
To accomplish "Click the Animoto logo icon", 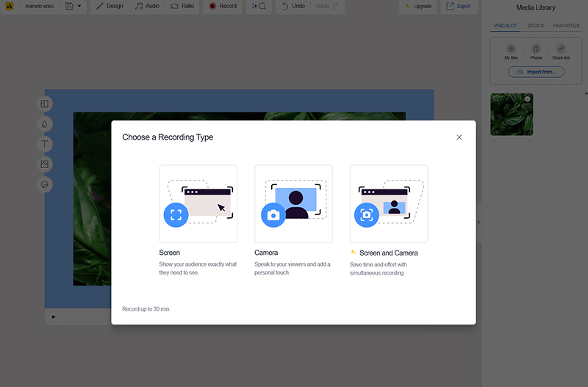I will [x=9, y=6].
